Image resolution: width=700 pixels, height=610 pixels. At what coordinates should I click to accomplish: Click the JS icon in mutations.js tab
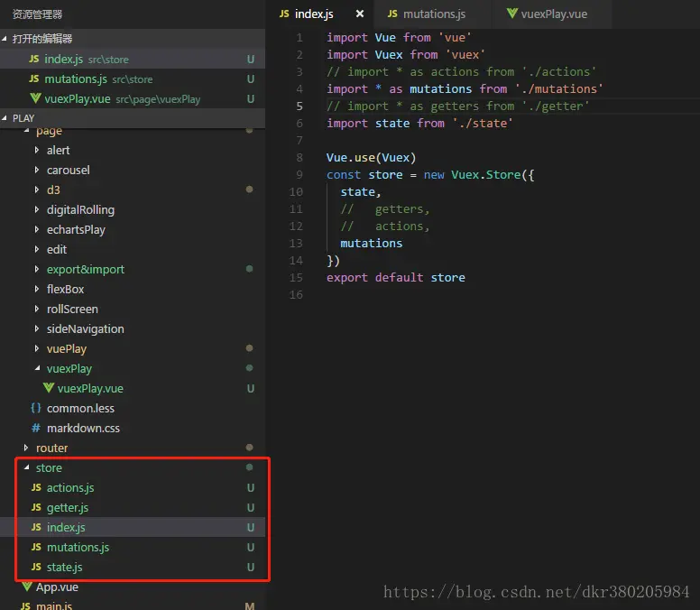coord(392,14)
